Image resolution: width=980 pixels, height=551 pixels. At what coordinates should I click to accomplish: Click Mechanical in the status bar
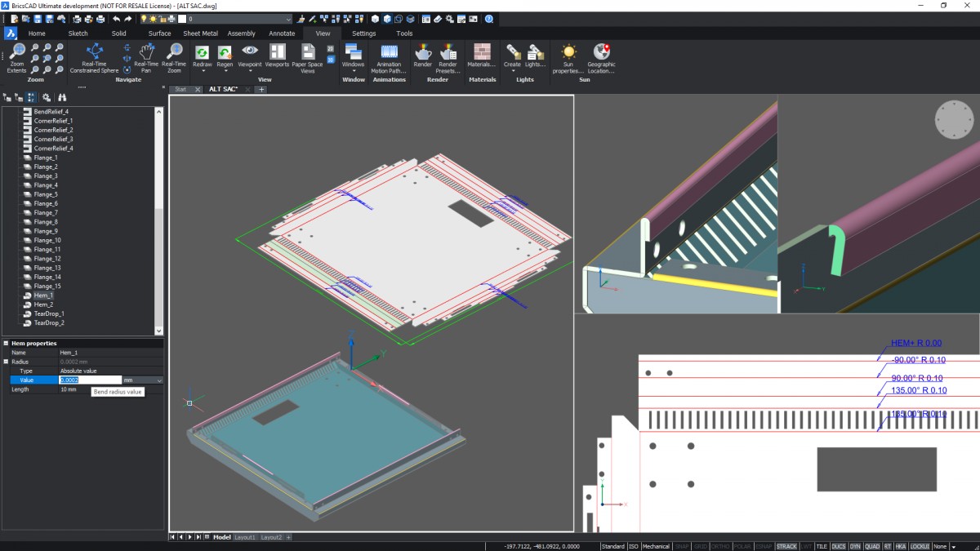pyautogui.click(x=655, y=546)
